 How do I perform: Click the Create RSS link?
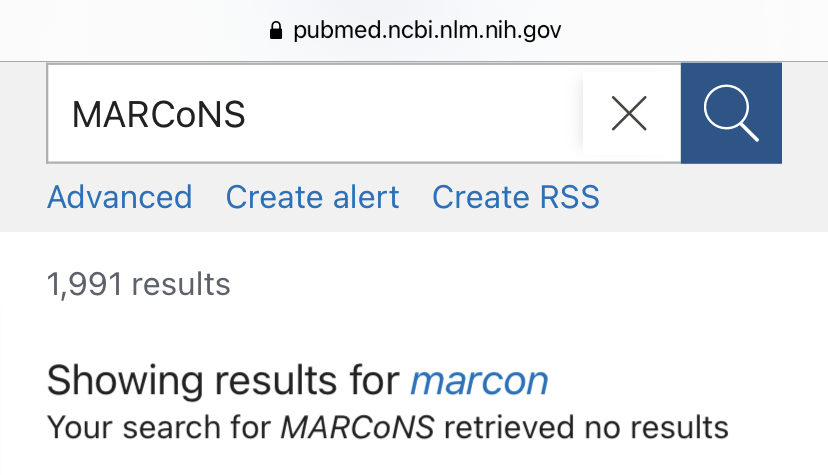click(516, 197)
